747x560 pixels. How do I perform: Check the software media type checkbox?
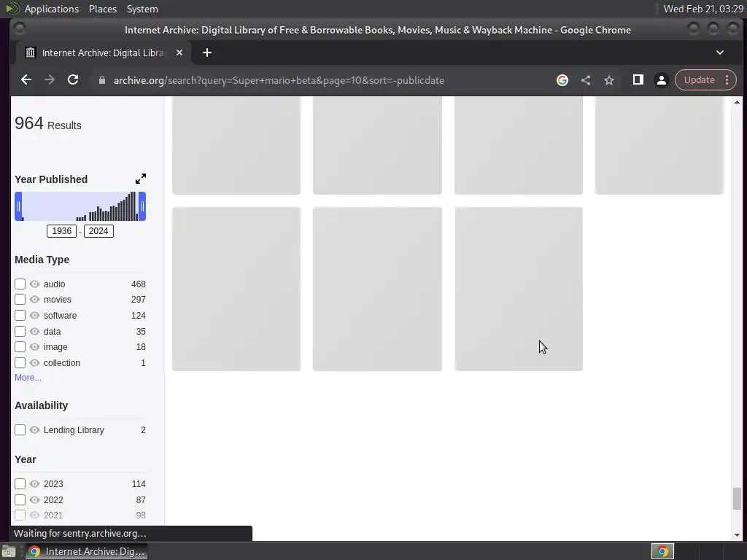pos(20,316)
